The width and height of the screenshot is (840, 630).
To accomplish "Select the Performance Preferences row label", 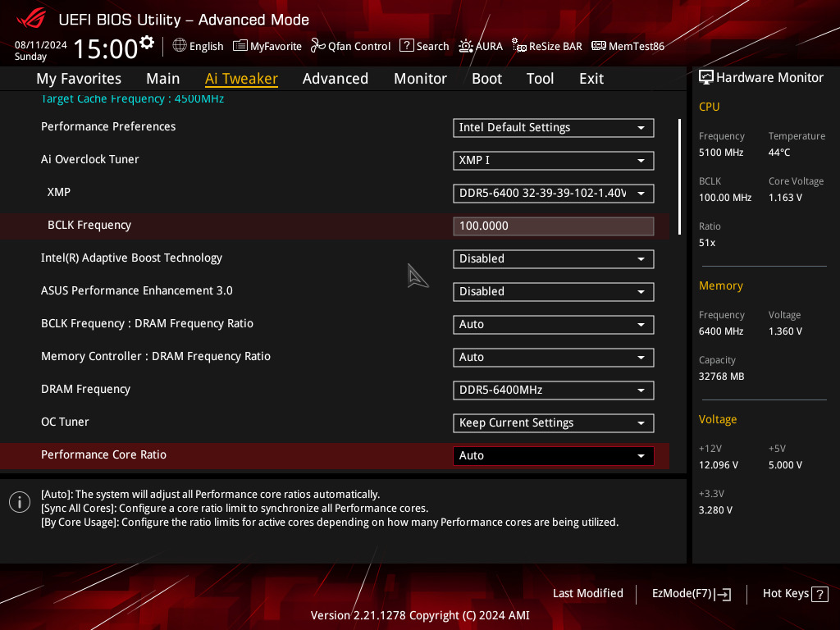I will (x=108, y=126).
